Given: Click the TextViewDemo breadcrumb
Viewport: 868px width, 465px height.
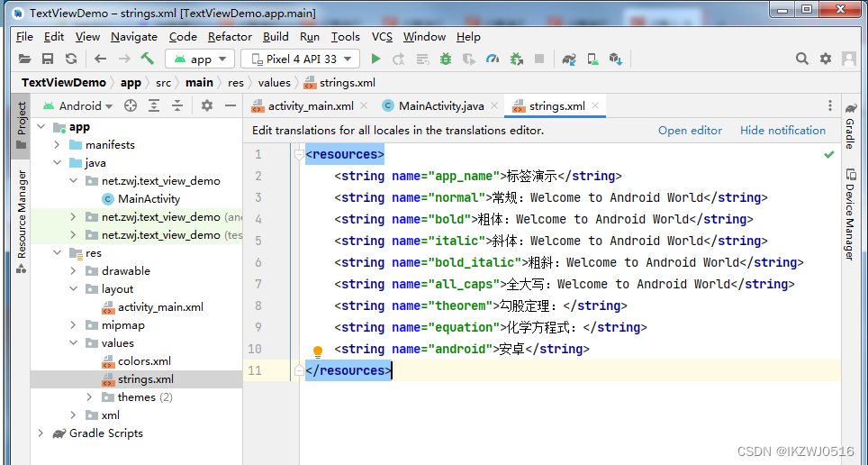Looking at the screenshot, I should pos(64,83).
